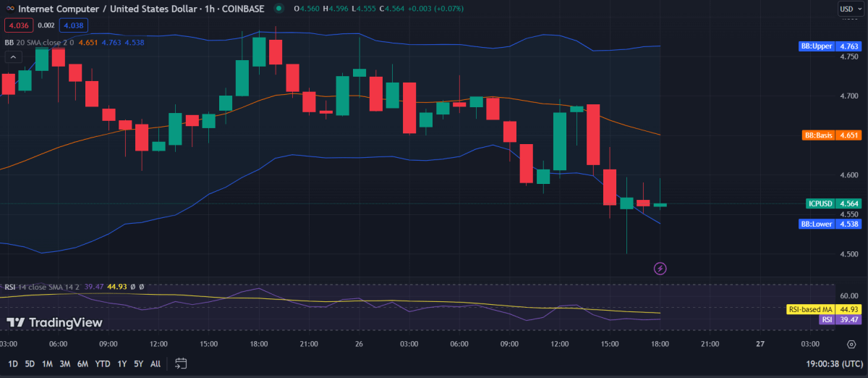Select the YTD time range
The width and height of the screenshot is (868, 378).
[103, 364]
